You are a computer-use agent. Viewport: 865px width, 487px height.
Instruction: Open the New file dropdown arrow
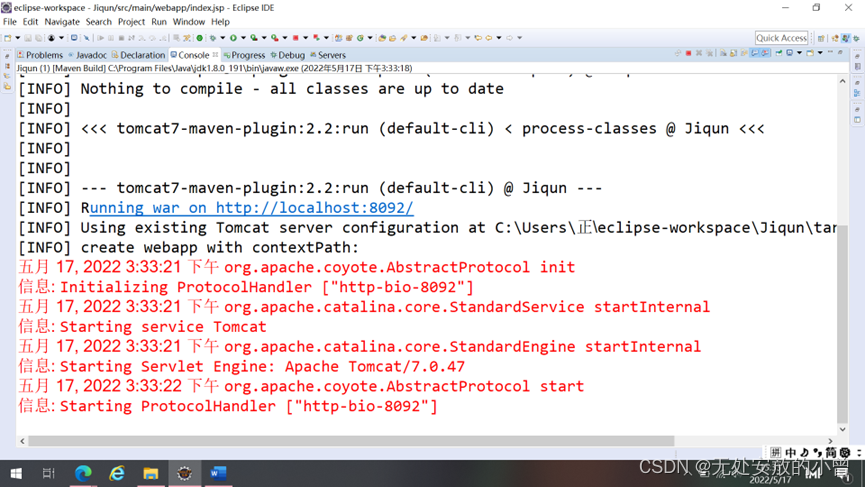(18, 38)
